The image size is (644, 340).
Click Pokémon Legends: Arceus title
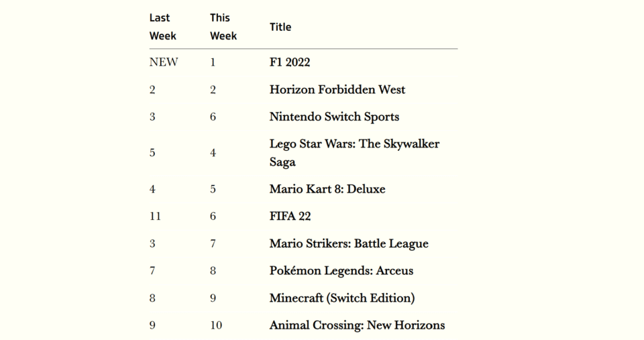coord(341,271)
